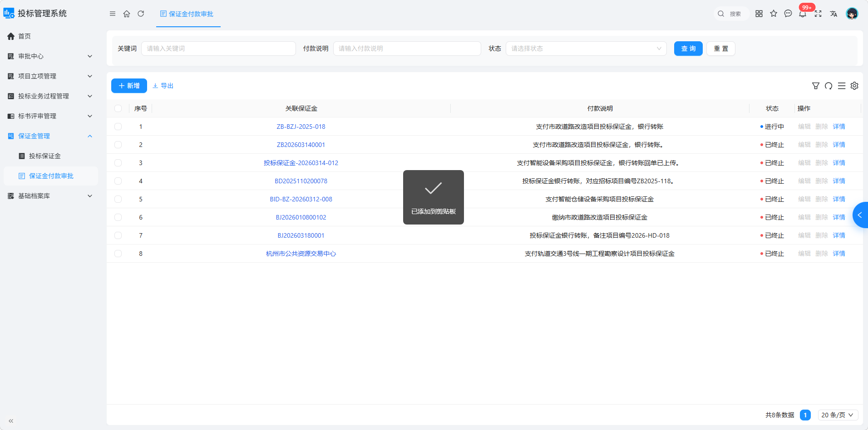Image resolution: width=868 pixels, height=430 pixels.
Task: Open the messages chat bubble icon
Action: 788,14
